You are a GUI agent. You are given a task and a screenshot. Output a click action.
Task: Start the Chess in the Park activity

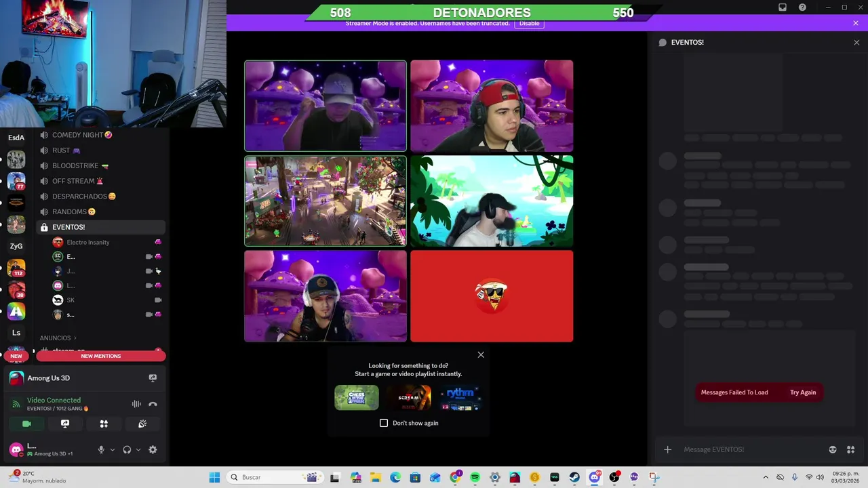click(x=357, y=398)
